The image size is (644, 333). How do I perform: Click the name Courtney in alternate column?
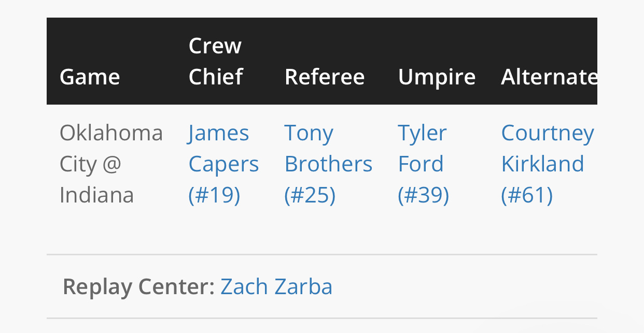(548, 133)
